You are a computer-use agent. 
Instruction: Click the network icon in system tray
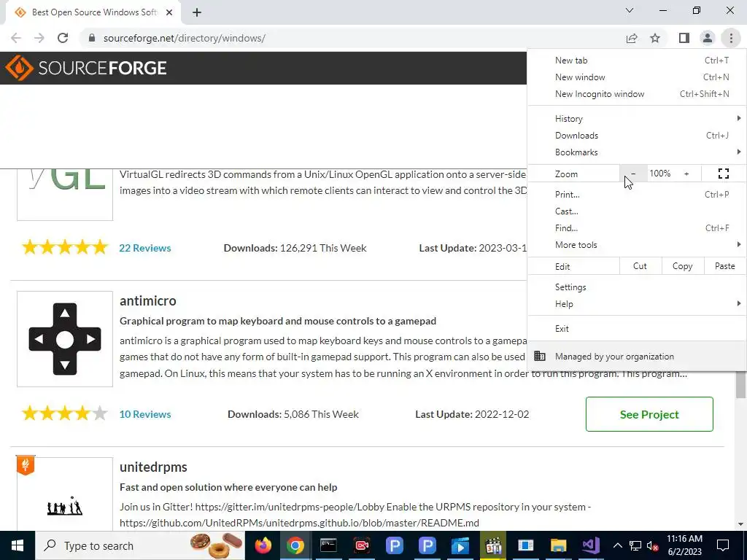(x=635, y=545)
